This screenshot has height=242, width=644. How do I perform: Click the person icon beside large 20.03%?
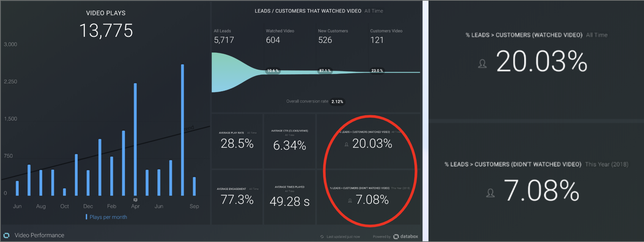pyautogui.click(x=482, y=64)
